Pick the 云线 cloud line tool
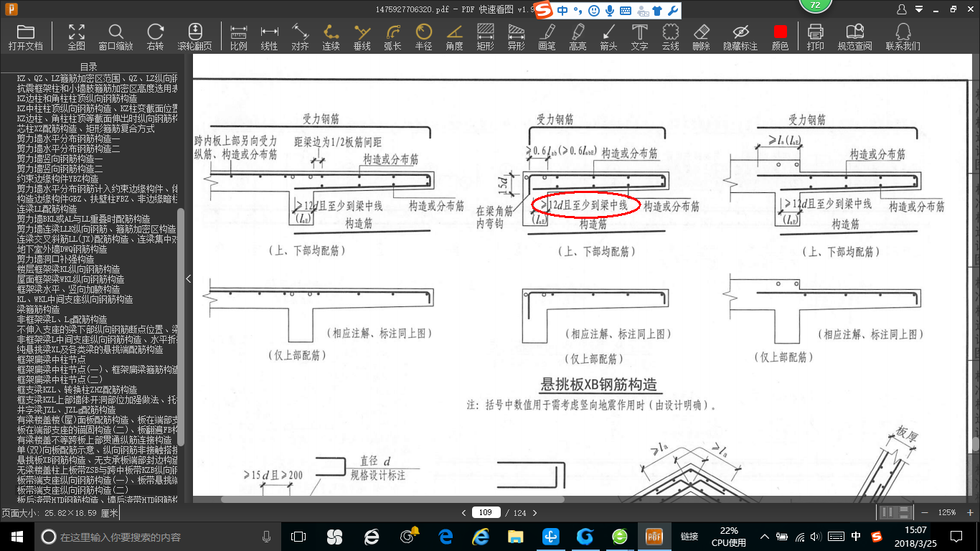Viewport: 980px width, 551px height. 670,37
